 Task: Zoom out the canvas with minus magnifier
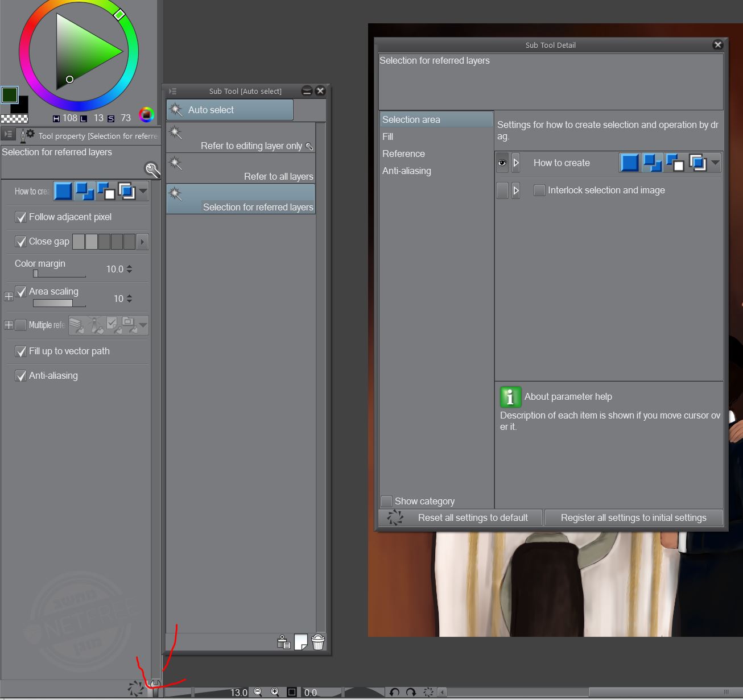click(x=258, y=692)
